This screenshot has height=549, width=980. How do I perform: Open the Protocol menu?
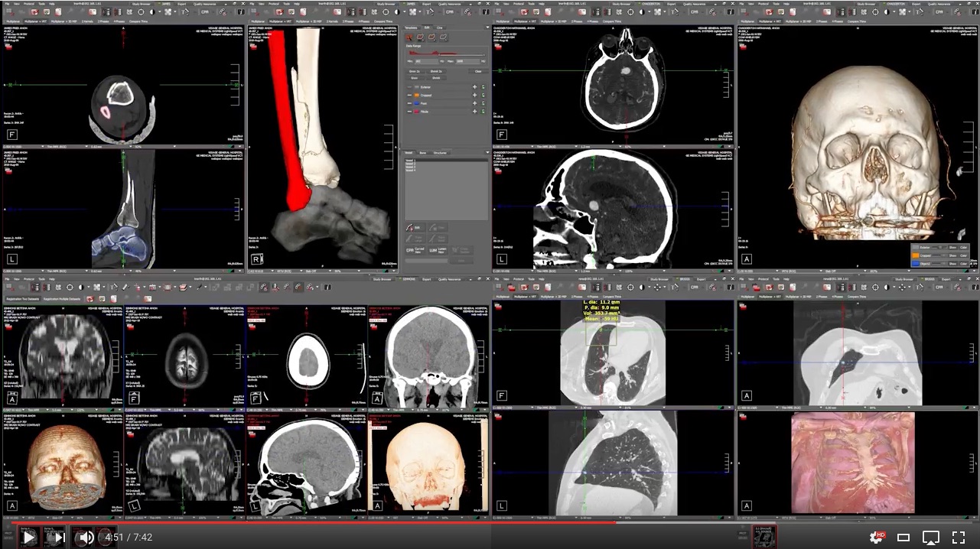[28, 4]
